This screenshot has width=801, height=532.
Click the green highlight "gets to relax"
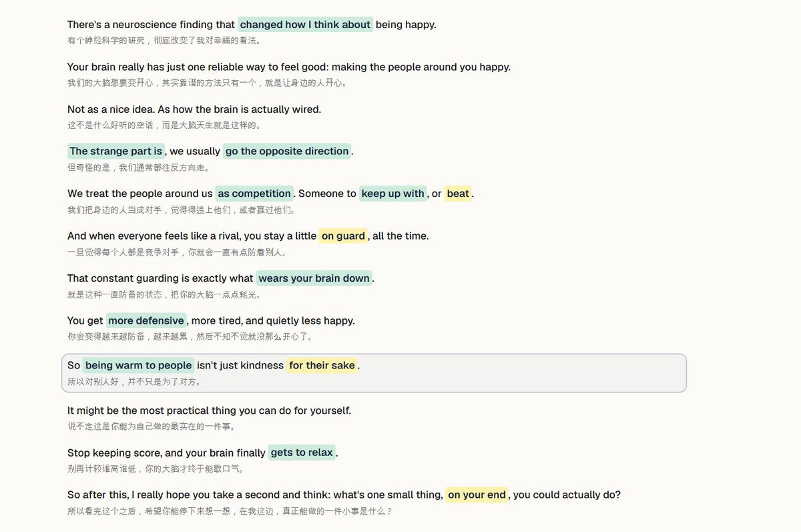pyautogui.click(x=302, y=453)
